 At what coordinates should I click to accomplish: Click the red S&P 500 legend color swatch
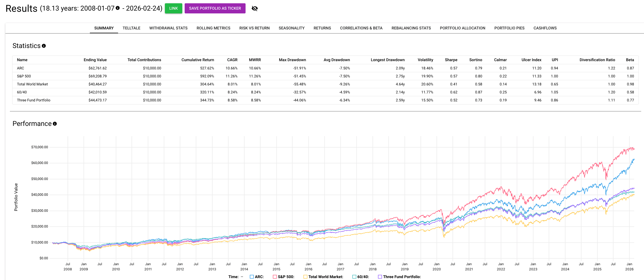[x=274, y=277]
